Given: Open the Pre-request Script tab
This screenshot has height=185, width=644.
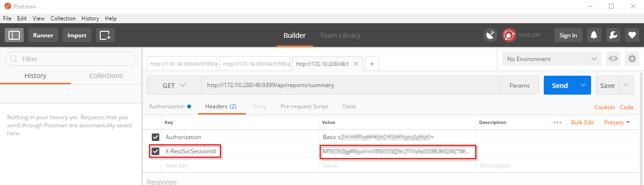Looking at the screenshot, I should [x=304, y=106].
